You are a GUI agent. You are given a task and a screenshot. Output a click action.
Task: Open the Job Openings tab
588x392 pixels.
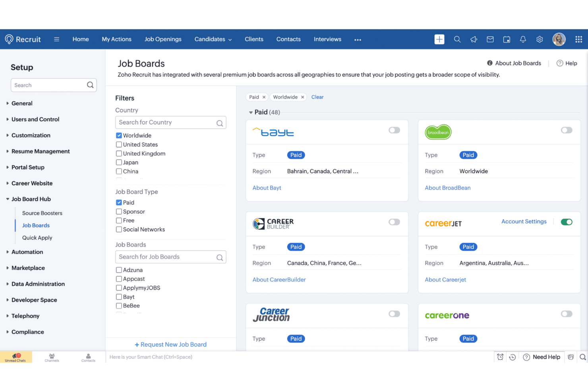(163, 39)
